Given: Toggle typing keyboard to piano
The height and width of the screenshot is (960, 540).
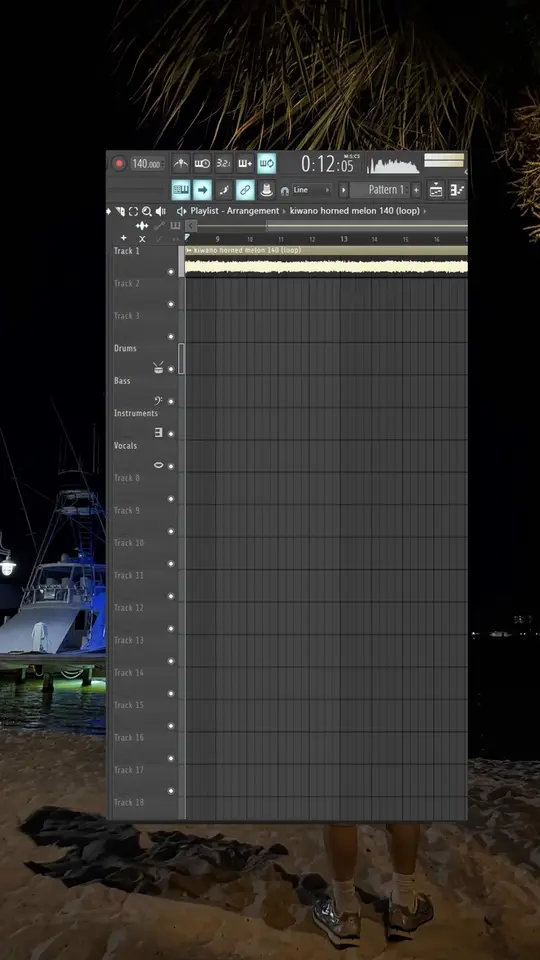Looking at the screenshot, I should coord(181,190).
